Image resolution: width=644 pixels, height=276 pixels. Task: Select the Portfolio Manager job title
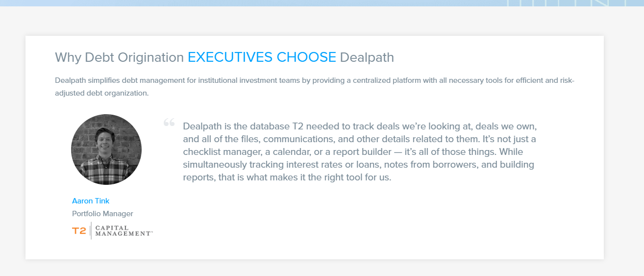tap(102, 214)
